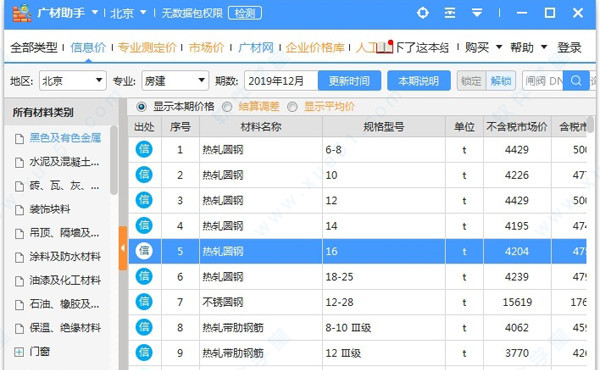Click the 信 source icon in row 4
Image resolution: width=600 pixels, height=370 pixels.
144,225
